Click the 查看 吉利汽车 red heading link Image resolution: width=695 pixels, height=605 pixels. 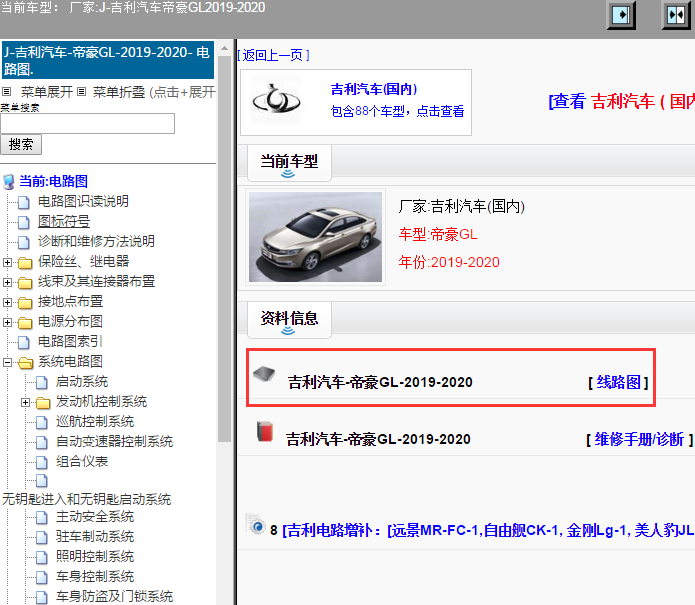pyautogui.click(x=622, y=101)
